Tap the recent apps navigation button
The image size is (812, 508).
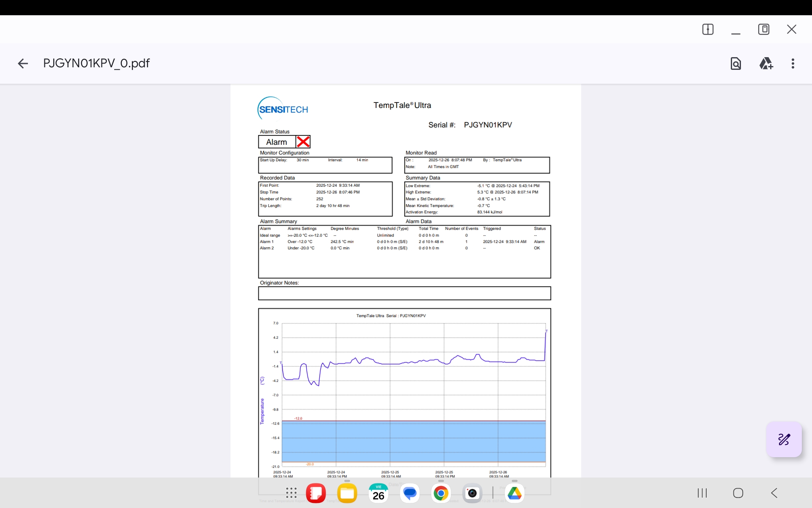tap(702, 493)
